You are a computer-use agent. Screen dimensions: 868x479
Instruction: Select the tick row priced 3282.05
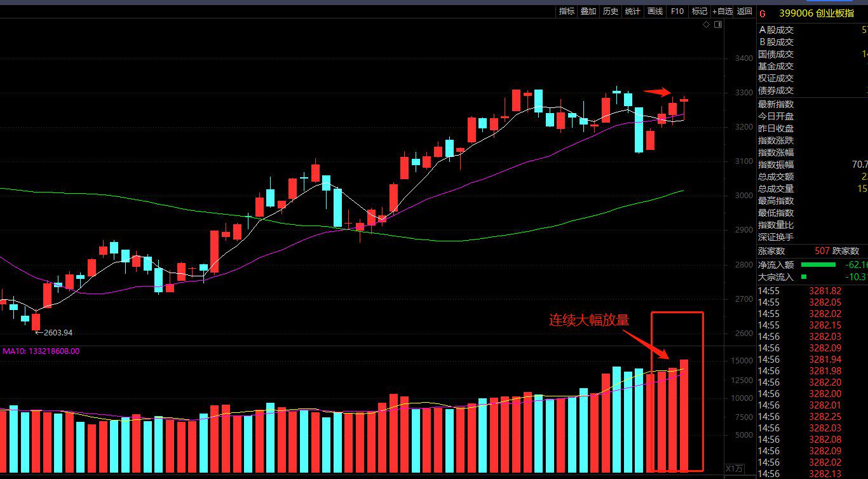pyautogui.click(x=812, y=302)
